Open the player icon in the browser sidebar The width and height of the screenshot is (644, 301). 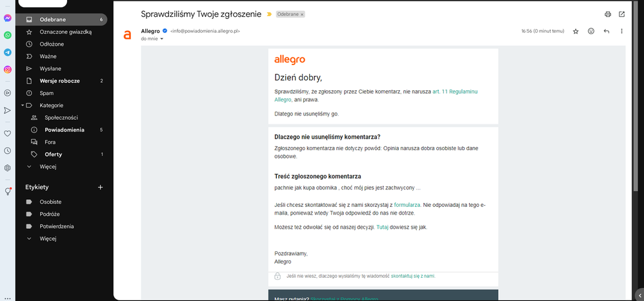[x=7, y=93]
